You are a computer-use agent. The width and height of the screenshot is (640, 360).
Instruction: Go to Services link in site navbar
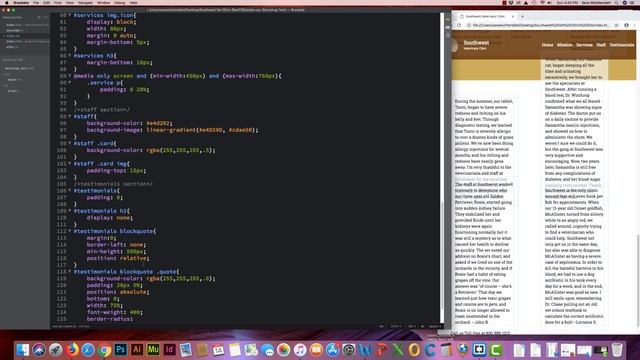pyautogui.click(x=584, y=45)
